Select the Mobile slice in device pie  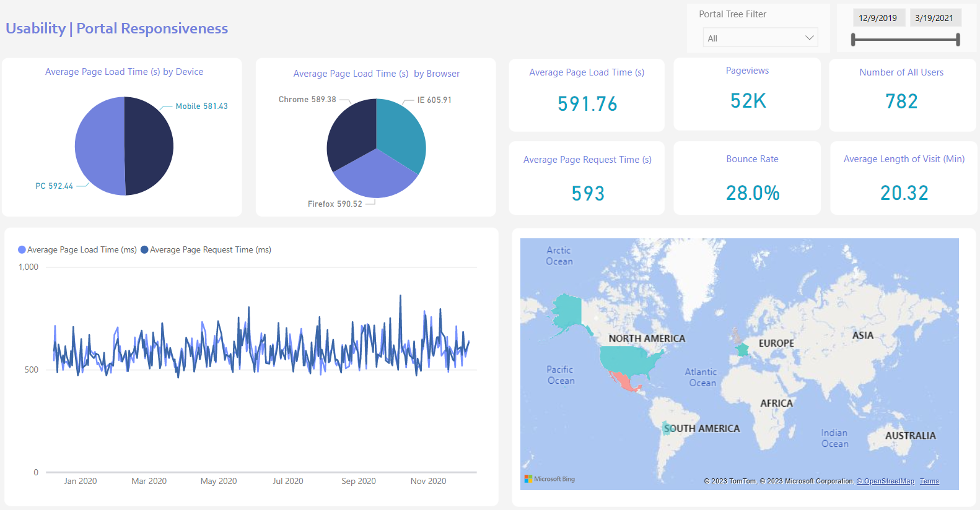149,146
